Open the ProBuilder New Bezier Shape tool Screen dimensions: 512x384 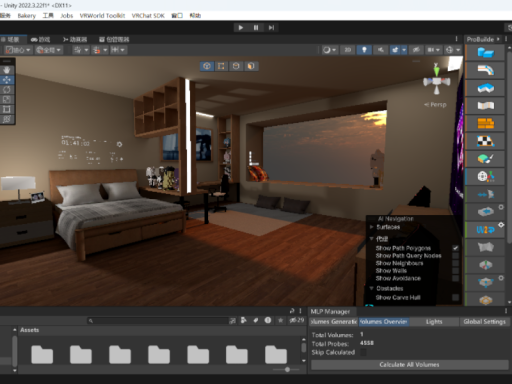485,70
